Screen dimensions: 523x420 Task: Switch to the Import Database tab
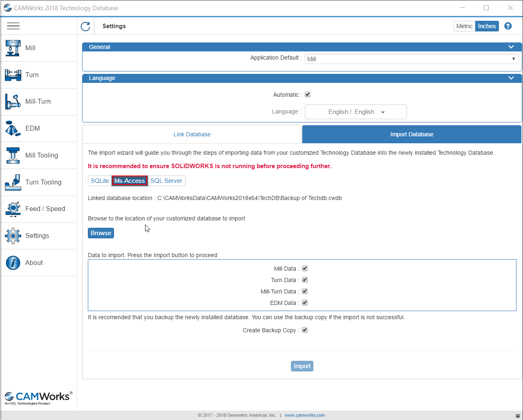tap(412, 134)
